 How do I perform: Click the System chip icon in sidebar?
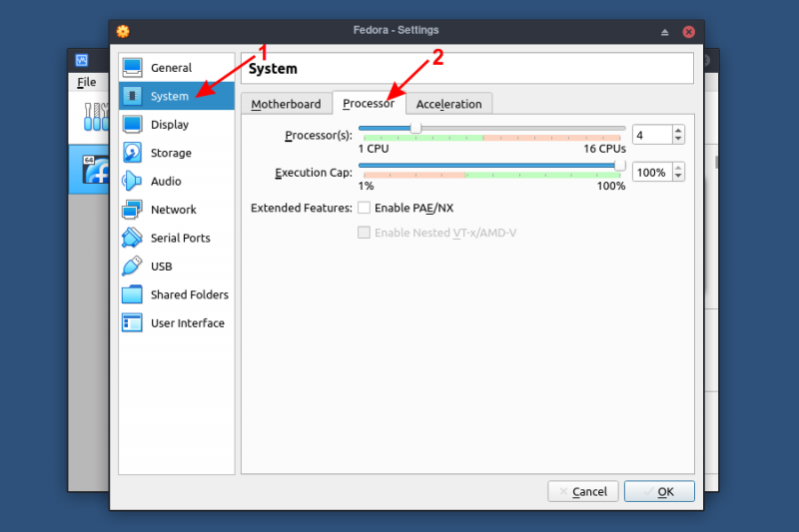coord(133,96)
